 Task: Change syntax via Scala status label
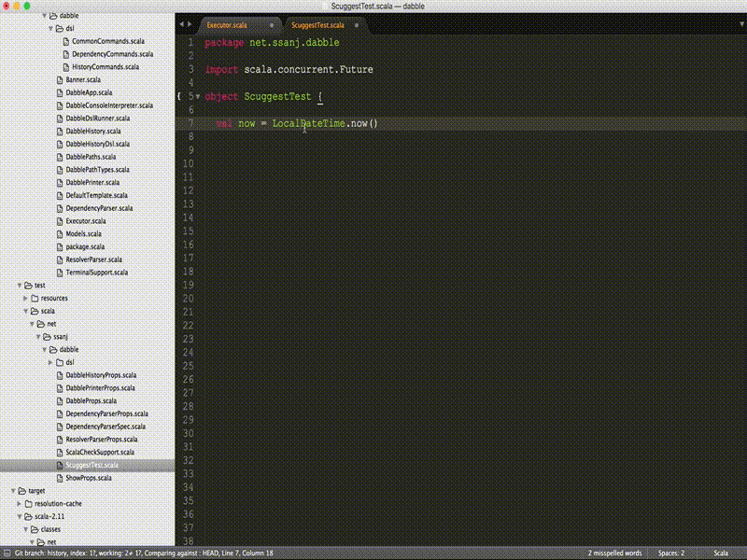(x=721, y=553)
